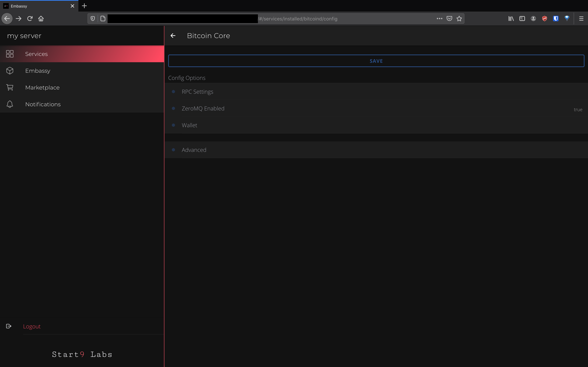Click the URL address bar field

coord(340,19)
